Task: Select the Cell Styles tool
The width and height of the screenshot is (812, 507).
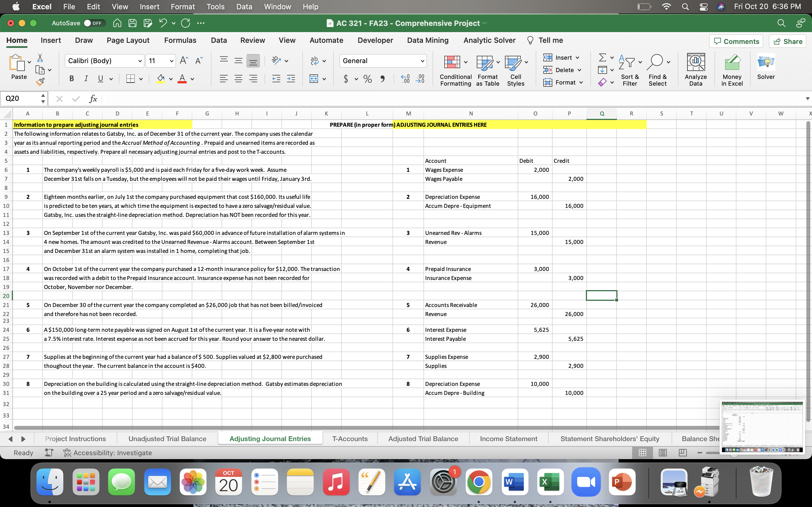Action: point(515,70)
